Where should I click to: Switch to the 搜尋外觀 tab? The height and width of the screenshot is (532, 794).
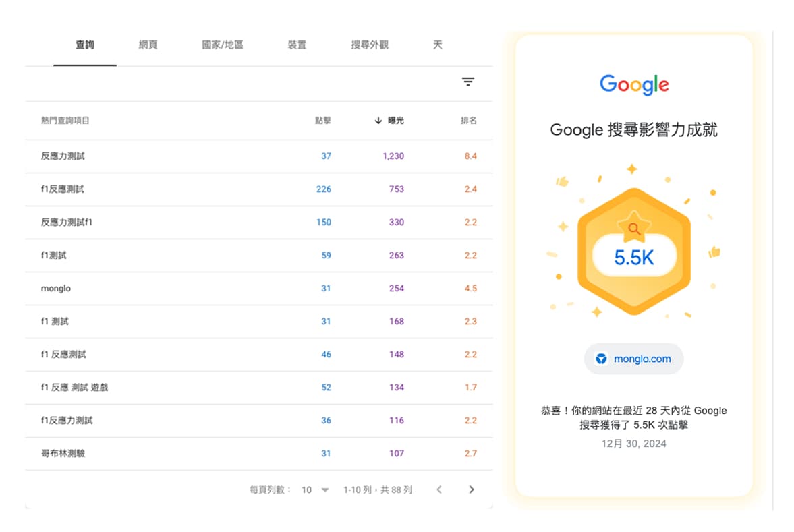(368, 45)
